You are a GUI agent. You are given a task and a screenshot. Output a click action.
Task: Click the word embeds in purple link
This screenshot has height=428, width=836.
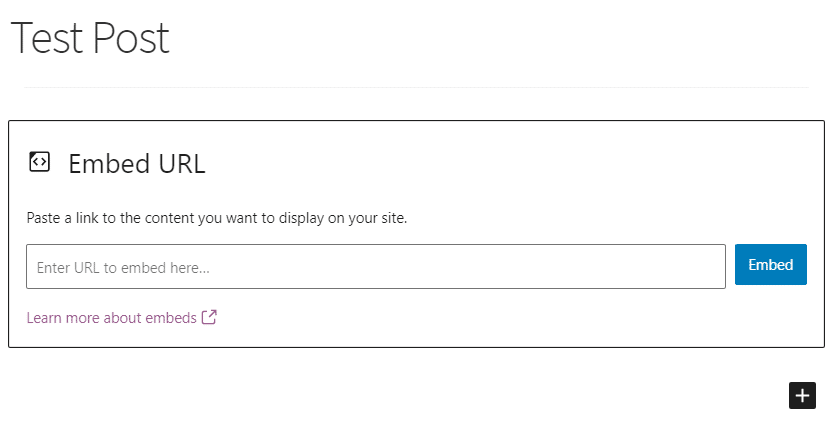tap(171, 318)
